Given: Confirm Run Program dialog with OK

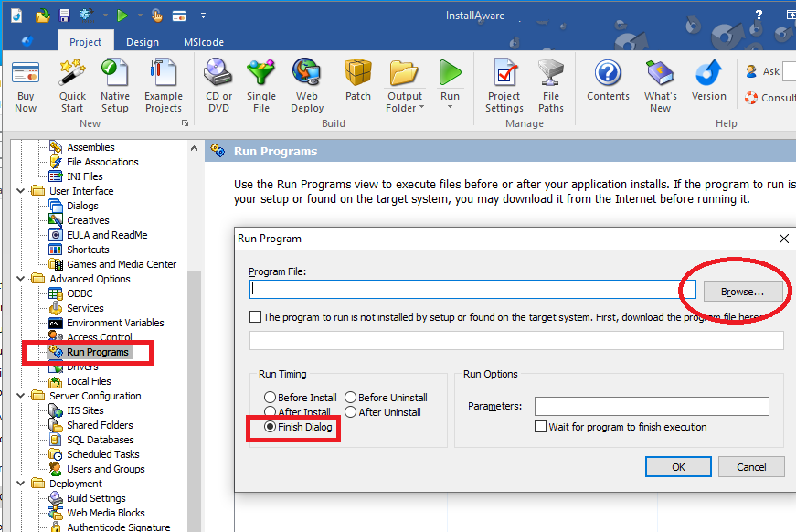Looking at the screenshot, I should click(678, 467).
